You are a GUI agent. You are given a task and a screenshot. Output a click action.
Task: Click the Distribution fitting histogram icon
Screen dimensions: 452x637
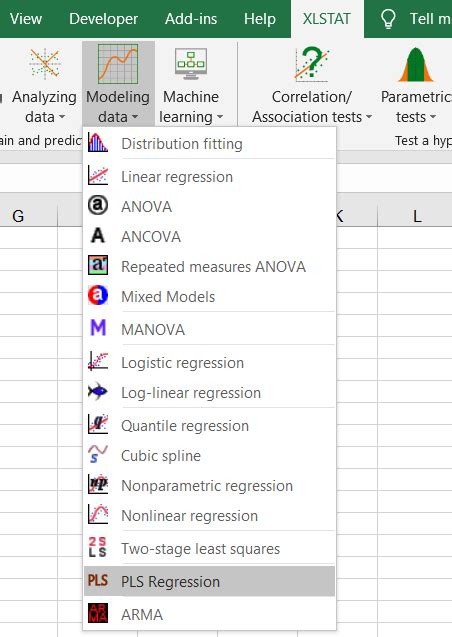point(98,143)
